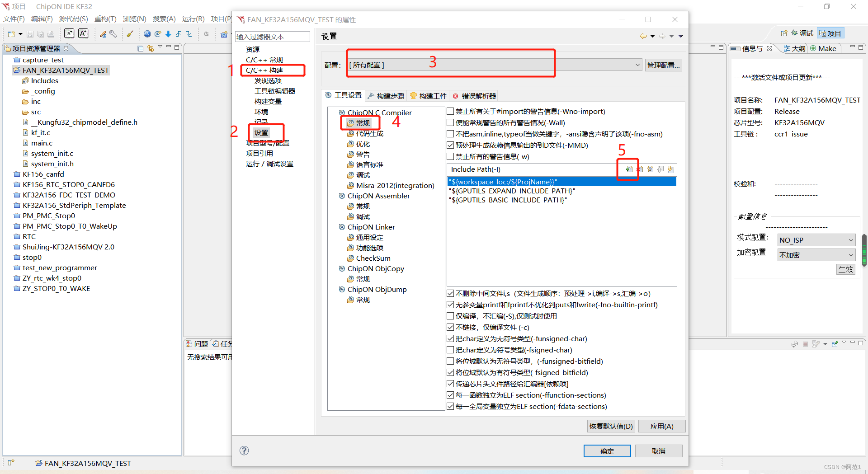Toggle the -fno-builtin-printf checkbox
This screenshot has height=474, width=868.
coord(450,305)
